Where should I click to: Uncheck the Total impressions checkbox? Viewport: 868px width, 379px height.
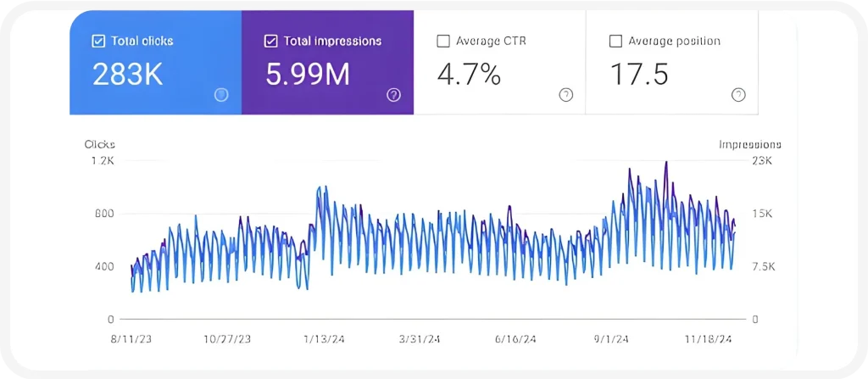point(270,41)
